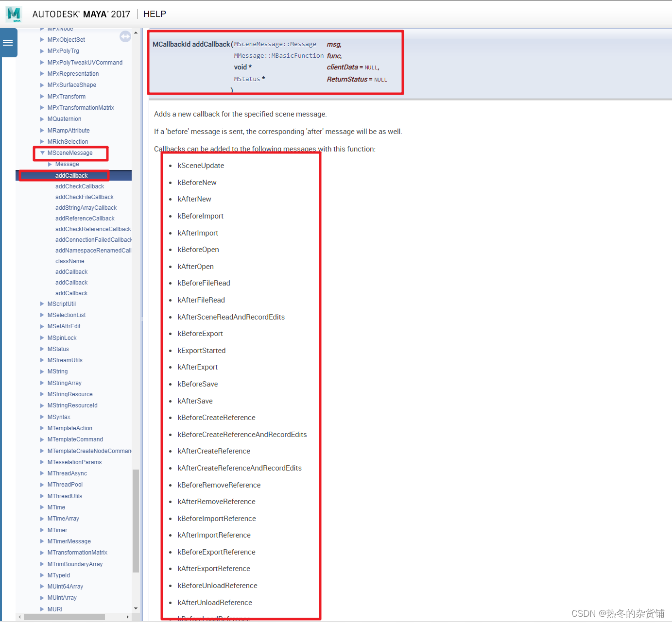Open MSelectionList class page
The image size is (672, 623).
tap(67, 315)
